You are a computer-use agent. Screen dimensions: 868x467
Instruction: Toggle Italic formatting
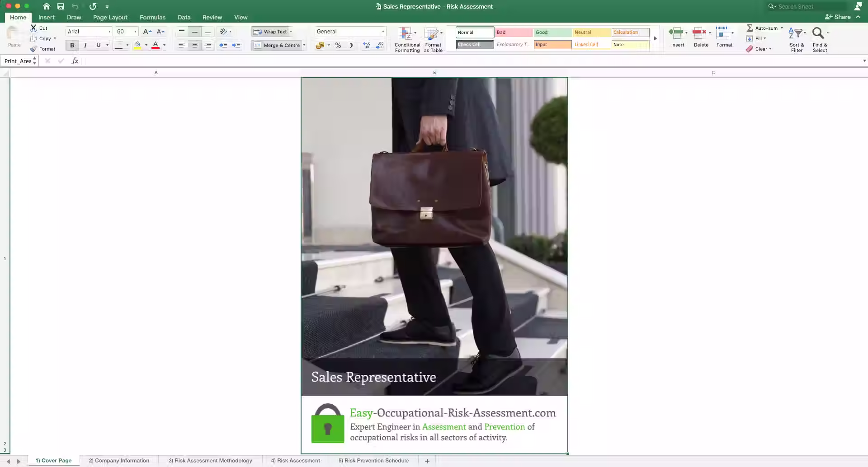[85, 45]
